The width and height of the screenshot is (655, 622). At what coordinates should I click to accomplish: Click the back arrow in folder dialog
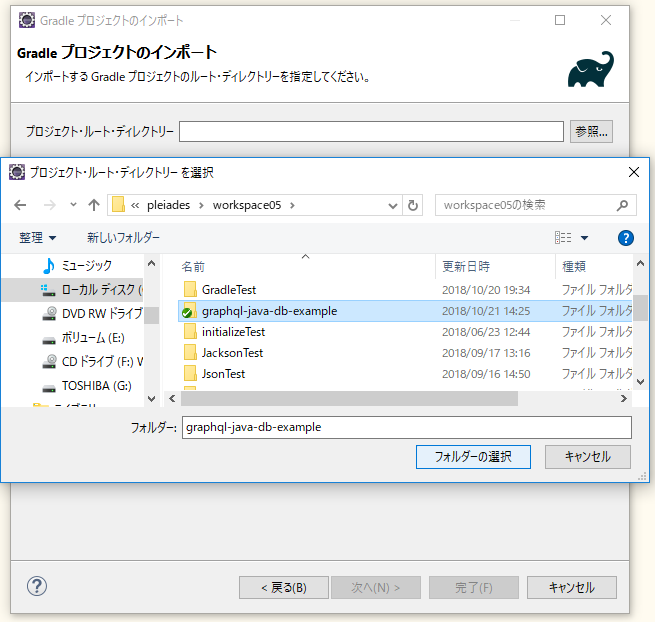(x=20, y=205)
